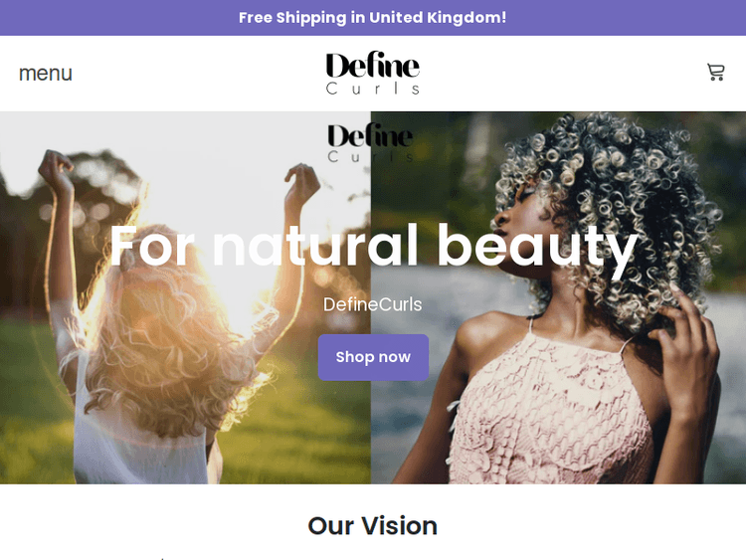Click the Define Curls header logo

[373, 74]
